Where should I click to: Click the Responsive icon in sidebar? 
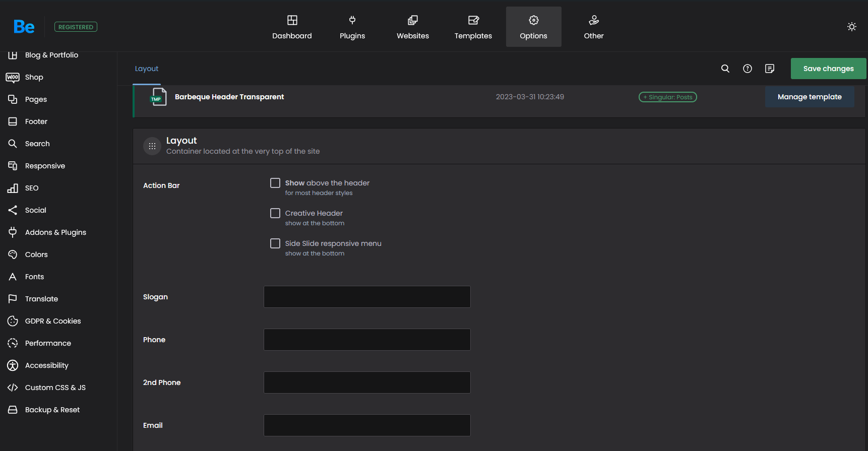tap(13, 166)
